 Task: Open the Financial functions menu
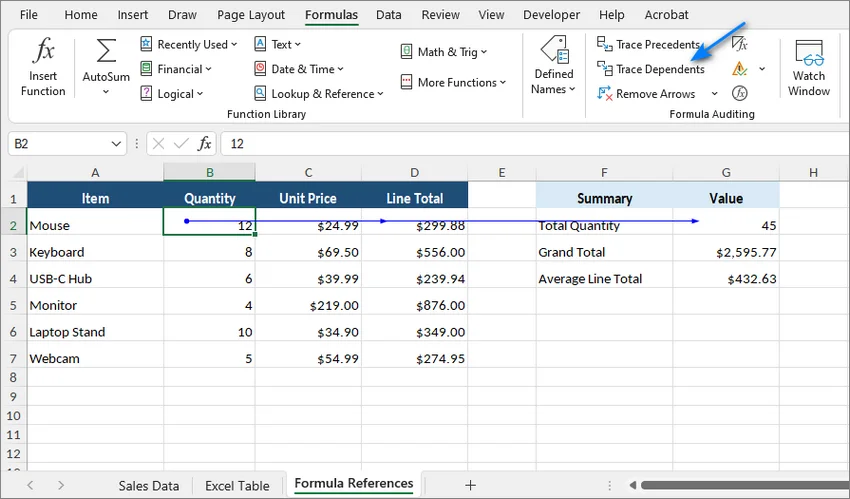176,69
